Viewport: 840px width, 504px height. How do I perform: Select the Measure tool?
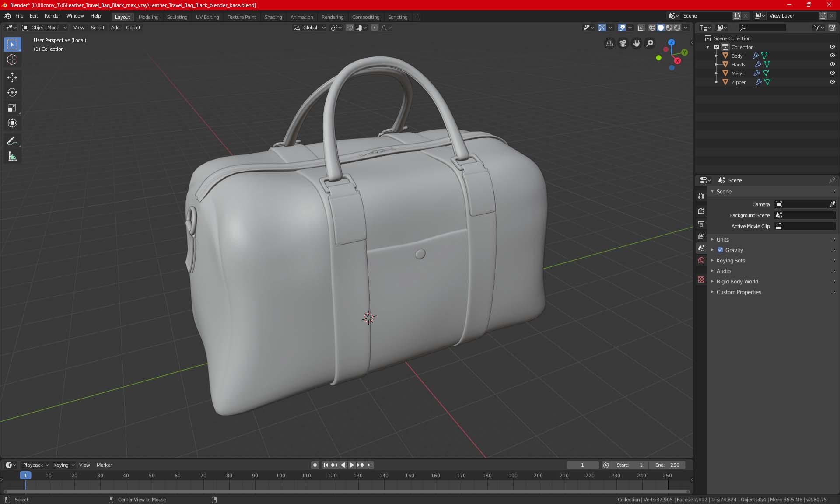tap(12, 157)
